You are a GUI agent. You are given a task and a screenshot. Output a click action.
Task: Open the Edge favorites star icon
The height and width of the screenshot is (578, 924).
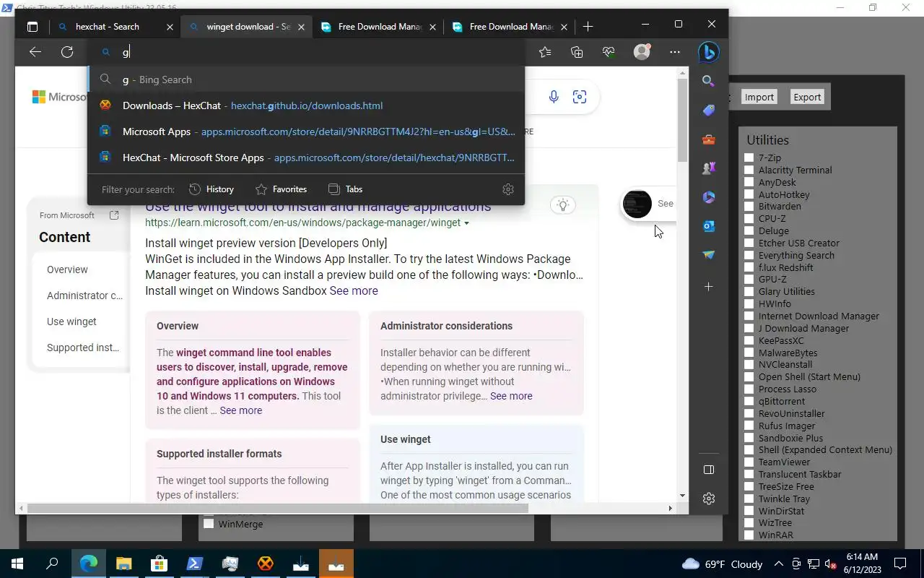(x=545, y=52)
